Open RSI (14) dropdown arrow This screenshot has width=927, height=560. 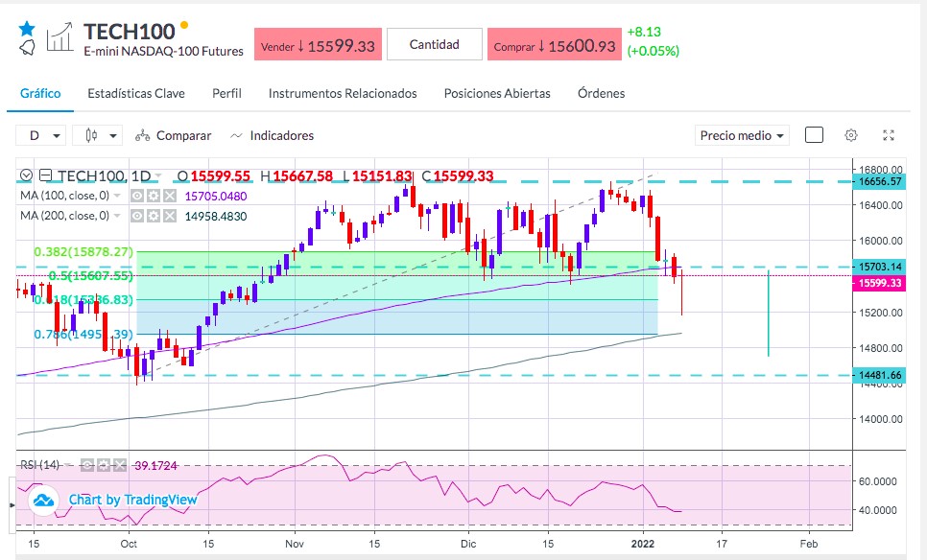pos(68,465)
